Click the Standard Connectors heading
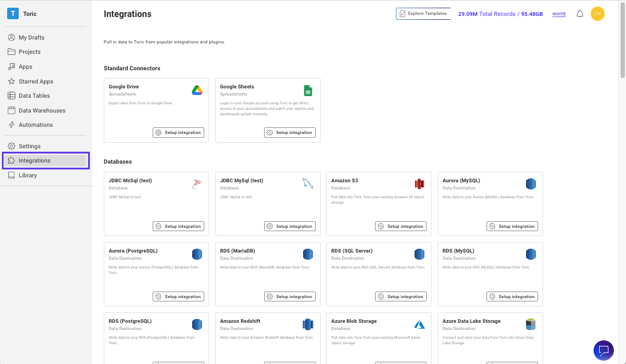The image size is (626, 364). click(x=132, y=68)
